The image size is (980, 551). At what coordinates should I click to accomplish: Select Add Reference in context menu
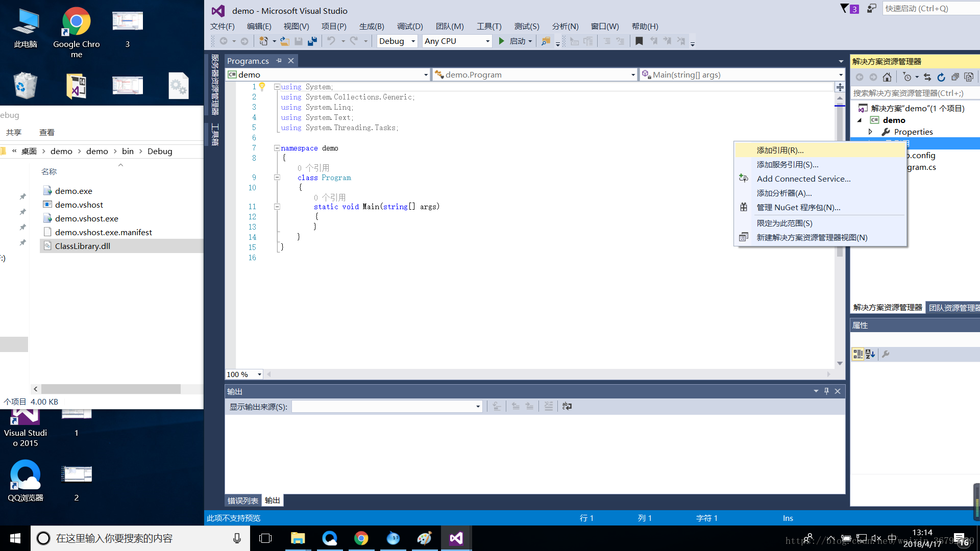(x=820, y=151)
